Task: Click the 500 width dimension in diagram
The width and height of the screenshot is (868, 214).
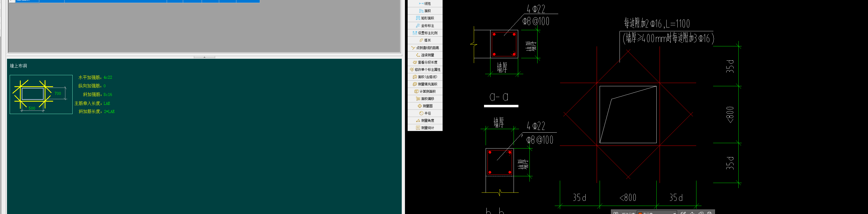Action: click(32, 108)
